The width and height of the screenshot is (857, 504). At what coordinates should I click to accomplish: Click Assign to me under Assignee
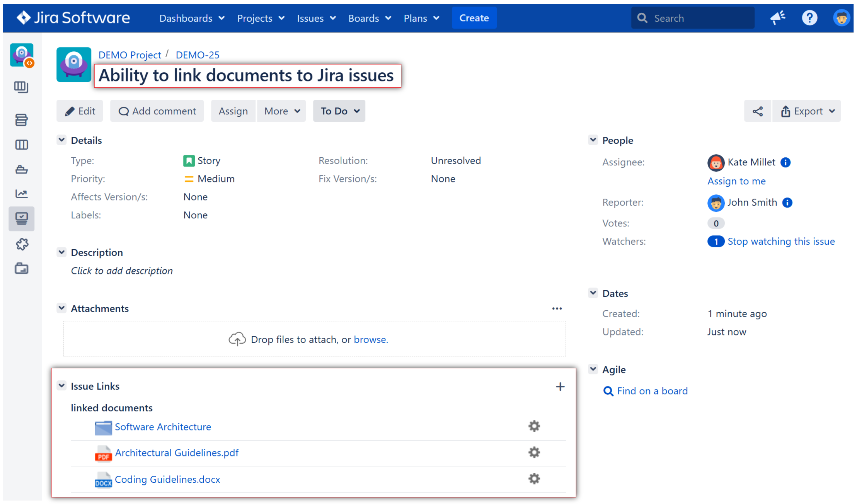coord(736,181)
